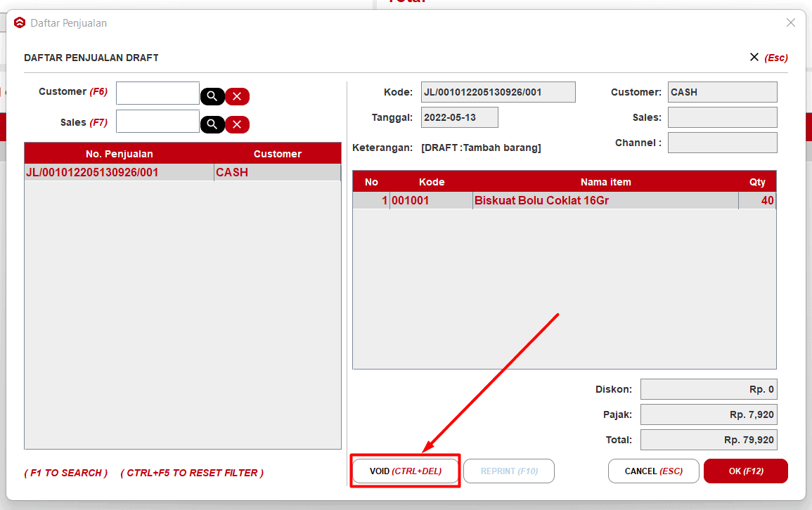Clear the Customer filter with red X

237,96
